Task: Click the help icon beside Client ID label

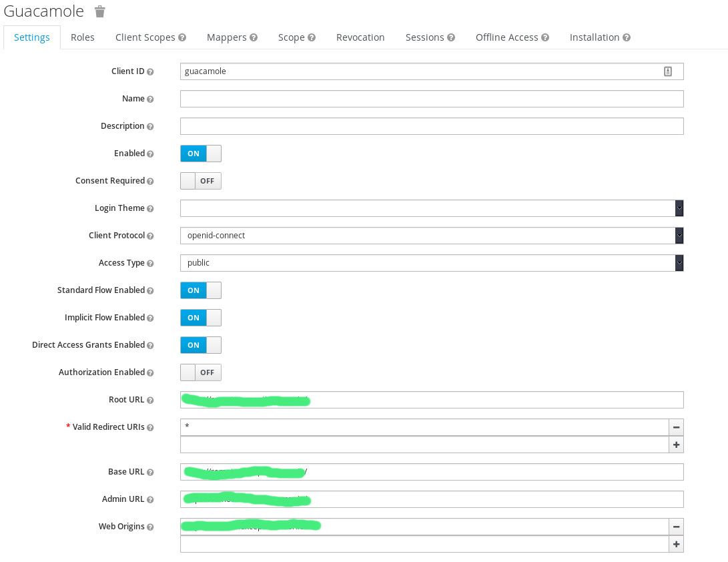Action: pos(150,72)
